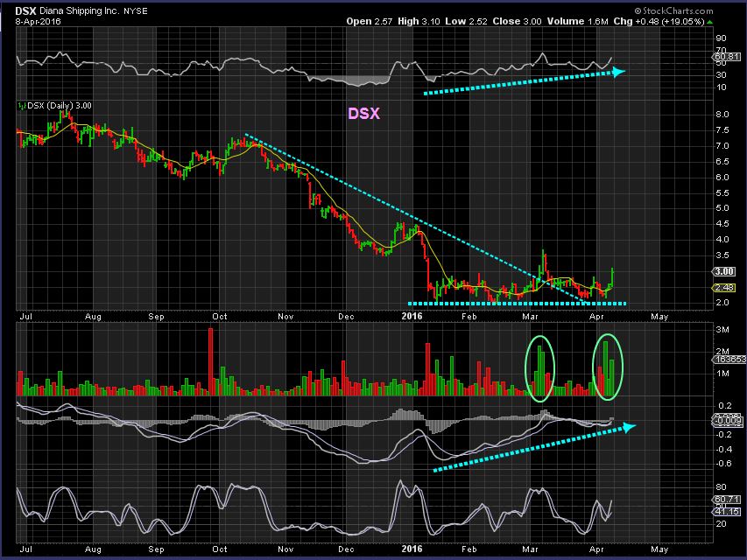Click the RSI panel cyan arrowhead
This screenshot has height=560, width=747.
(618, 72)
